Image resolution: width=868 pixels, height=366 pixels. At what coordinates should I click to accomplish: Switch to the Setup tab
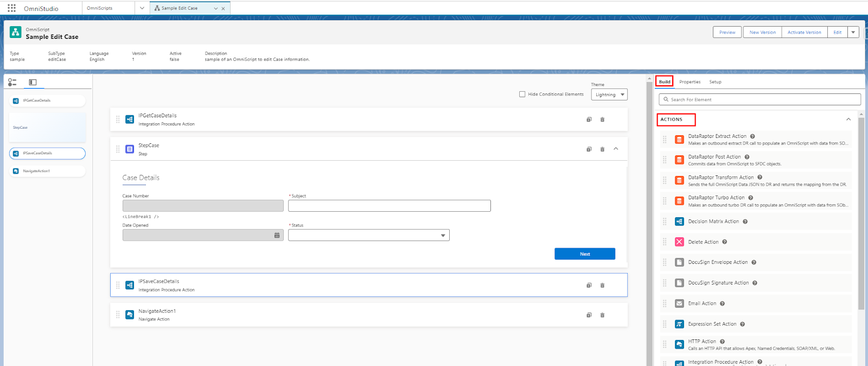coord(716,82)
